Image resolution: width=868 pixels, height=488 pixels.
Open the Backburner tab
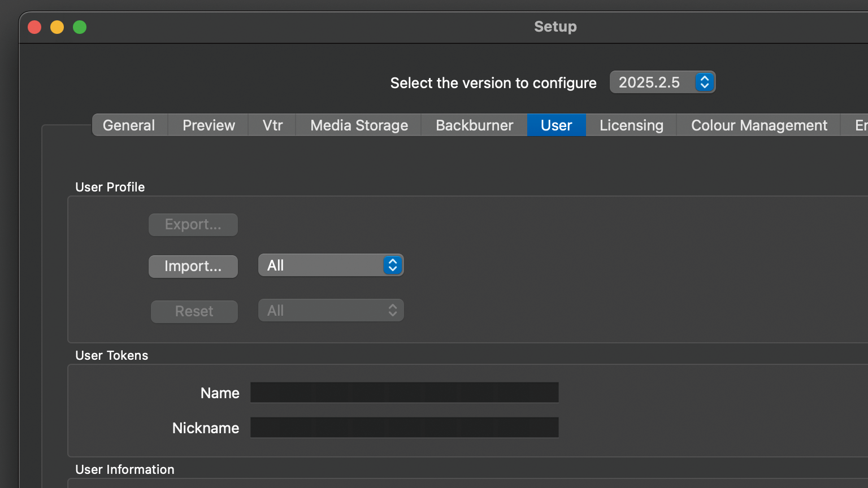coord(474,125)
